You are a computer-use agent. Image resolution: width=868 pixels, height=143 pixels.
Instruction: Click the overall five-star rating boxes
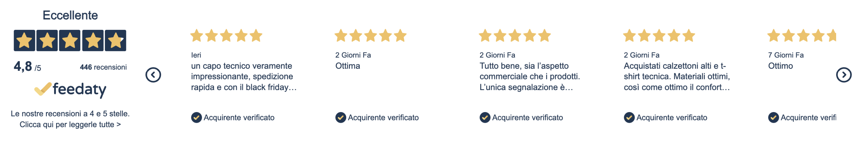(x=70, y=41)
